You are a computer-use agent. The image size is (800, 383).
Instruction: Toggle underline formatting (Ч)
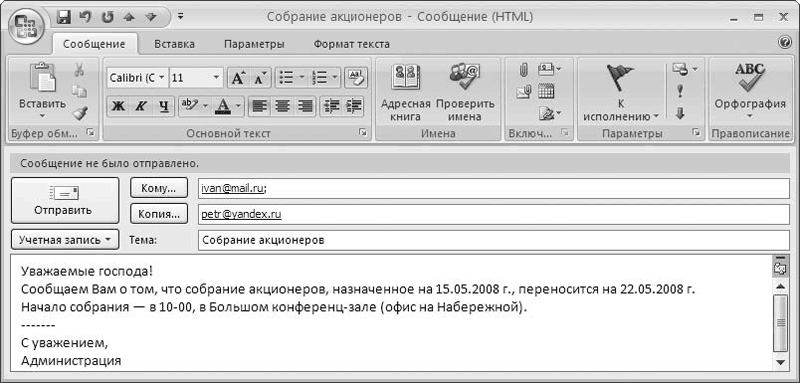(163, 106)
